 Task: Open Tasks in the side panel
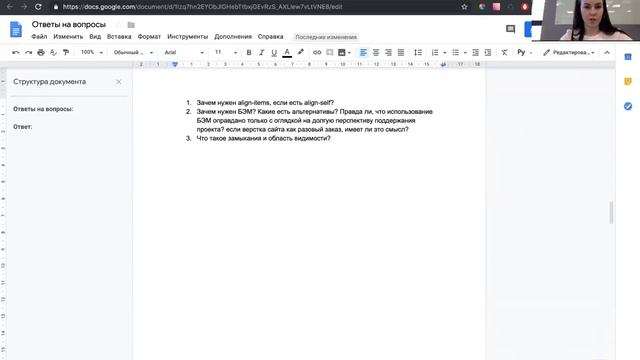(628, 107)
